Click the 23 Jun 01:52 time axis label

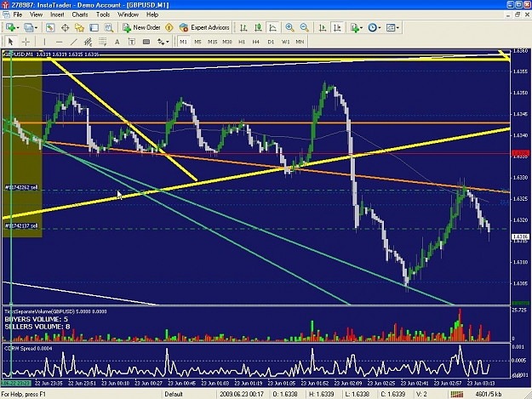coord(314,384)
